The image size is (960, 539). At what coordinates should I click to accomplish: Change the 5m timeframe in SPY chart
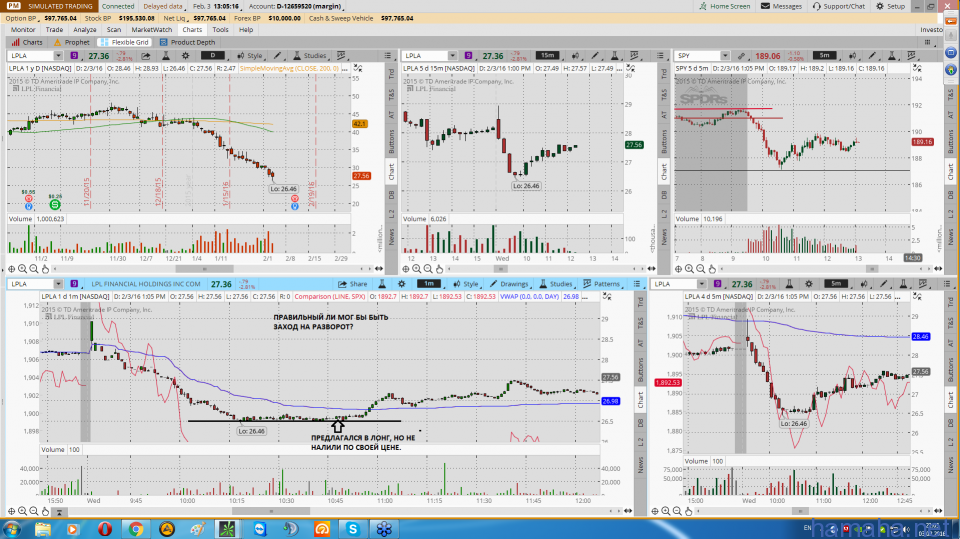coord(825,56)
